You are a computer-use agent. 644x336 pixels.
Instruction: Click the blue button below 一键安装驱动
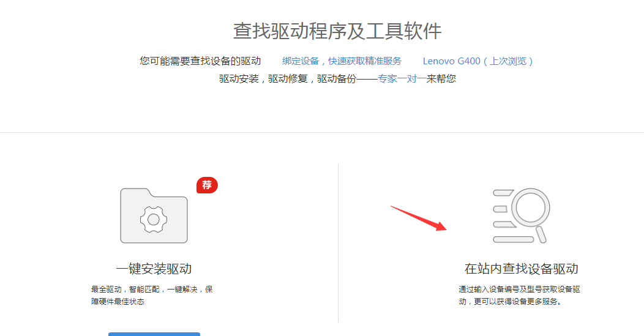point(154,334)
